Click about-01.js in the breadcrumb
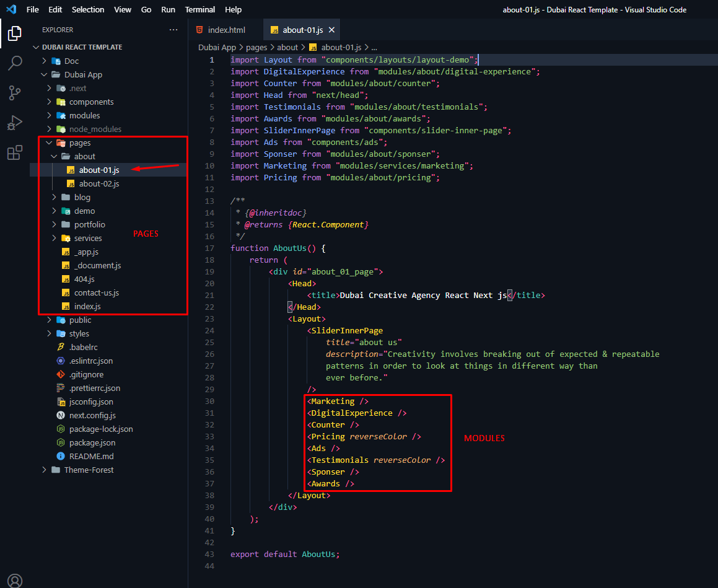Screen dimensions: 718x588 [341, 47]
